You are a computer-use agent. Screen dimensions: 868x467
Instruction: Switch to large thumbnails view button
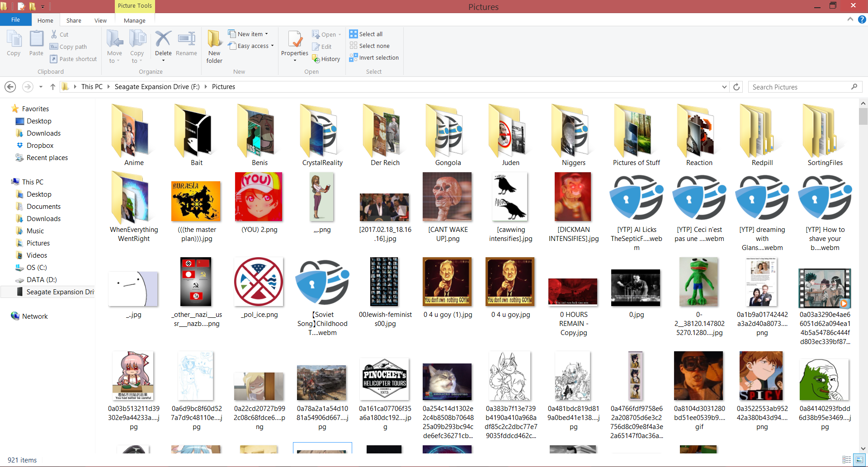point(859,460)
